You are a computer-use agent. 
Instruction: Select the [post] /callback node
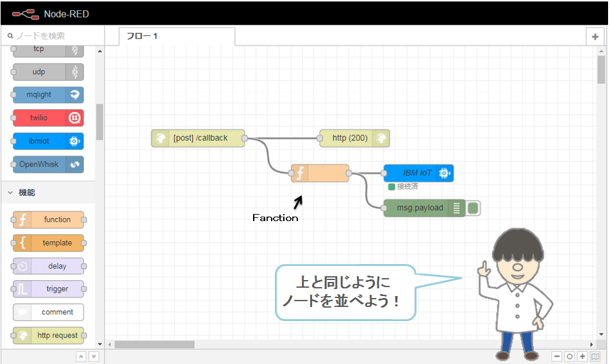[198, 138]
